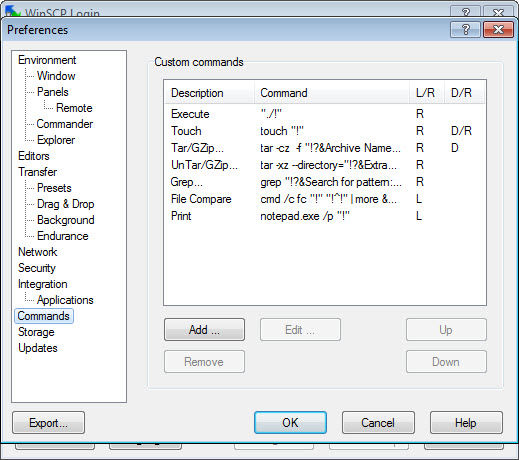Go to the Storage preferences page

click(x=36, y=332)
